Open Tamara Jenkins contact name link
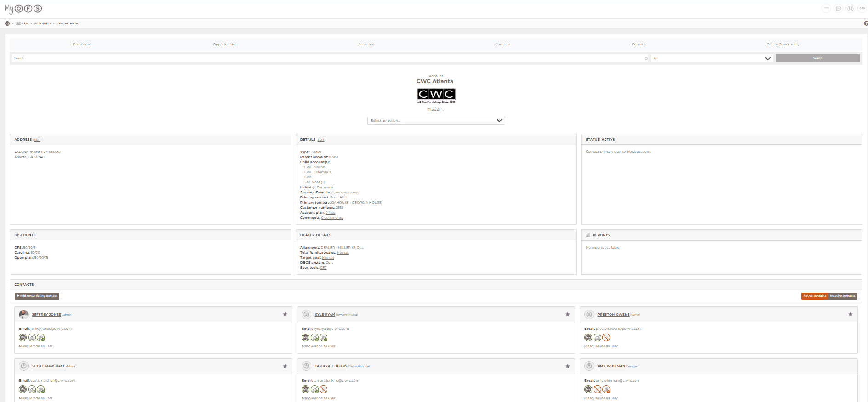The image size is (868, 402). point(331,366)
